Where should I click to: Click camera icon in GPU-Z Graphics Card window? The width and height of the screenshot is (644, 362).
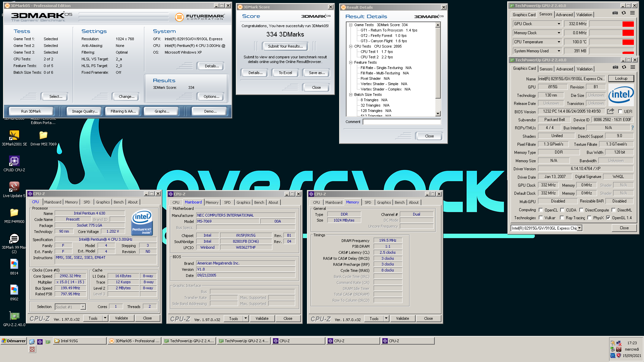click(615, 67)
